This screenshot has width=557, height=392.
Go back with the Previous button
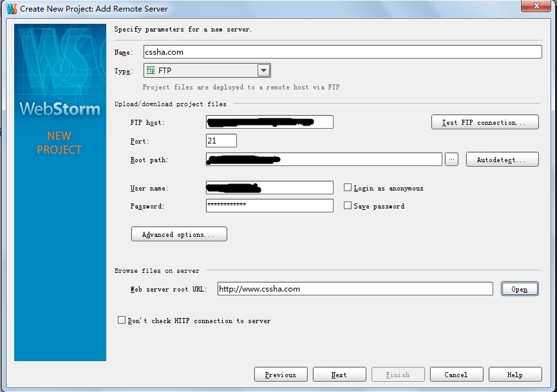click(281, 374)
